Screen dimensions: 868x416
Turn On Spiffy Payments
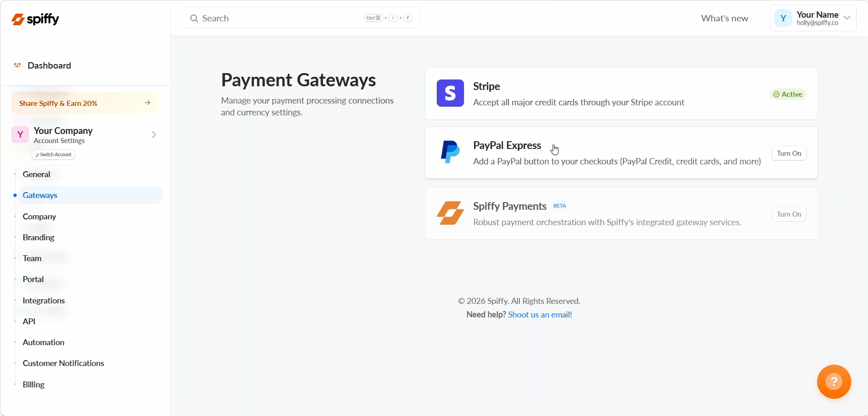(x=789, y=214)
